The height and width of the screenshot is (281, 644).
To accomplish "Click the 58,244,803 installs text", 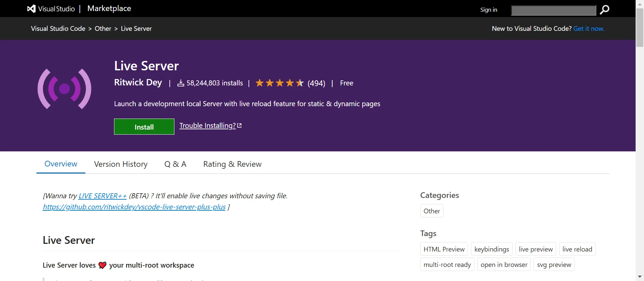I will point(215,83).
